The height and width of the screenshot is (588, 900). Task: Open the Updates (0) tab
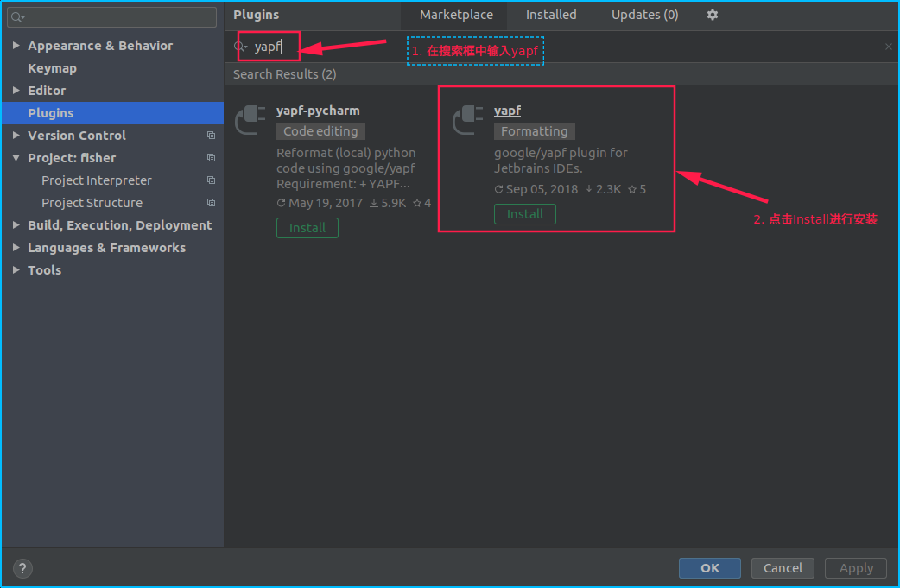click(x=643, y=15)
